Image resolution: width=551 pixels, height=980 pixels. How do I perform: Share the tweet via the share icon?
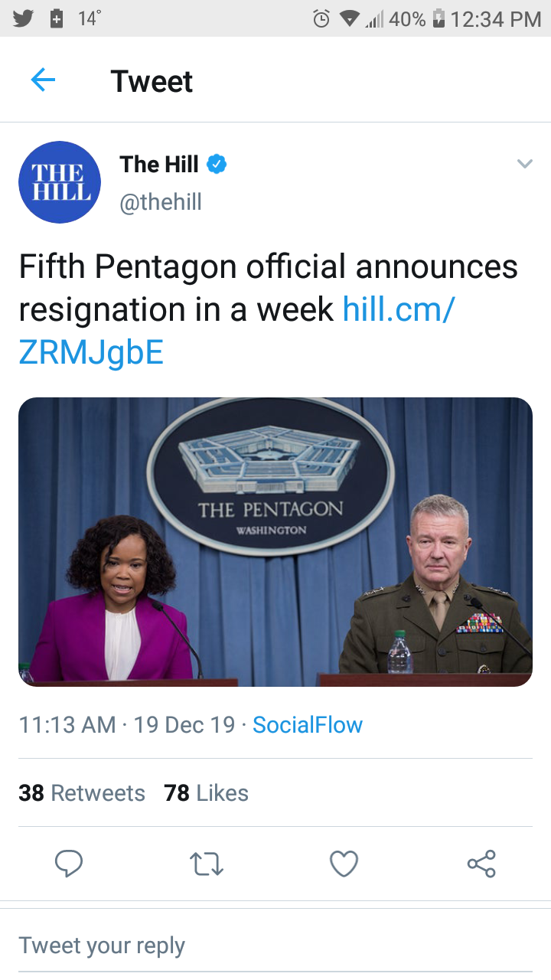coord(481,864)
